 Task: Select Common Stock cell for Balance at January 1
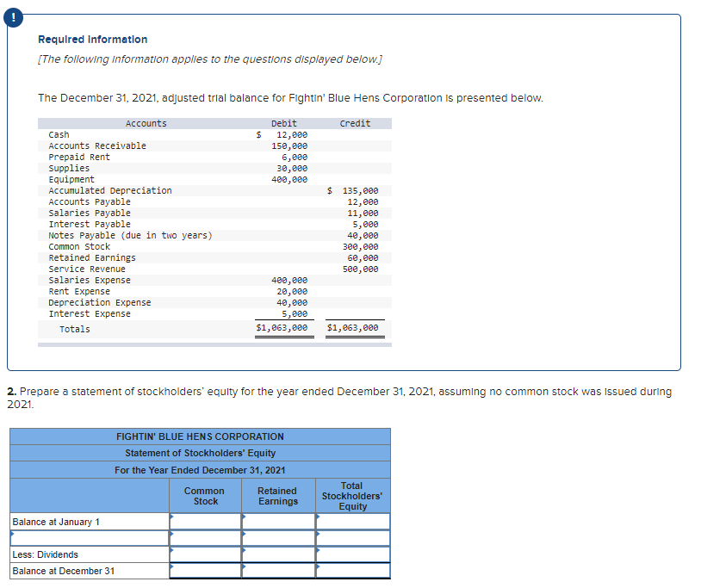205,522
